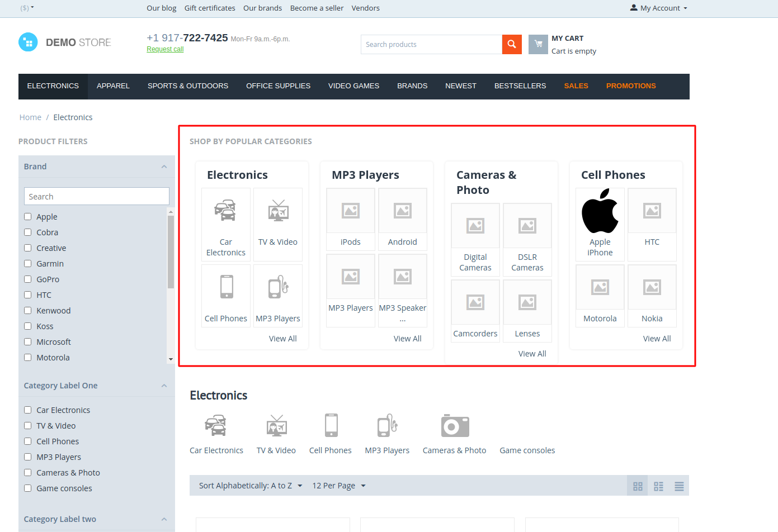The width and height of the screenshot is (778, 532).
Task: Open the Video Games menu item
Action: tap(353, 86)
